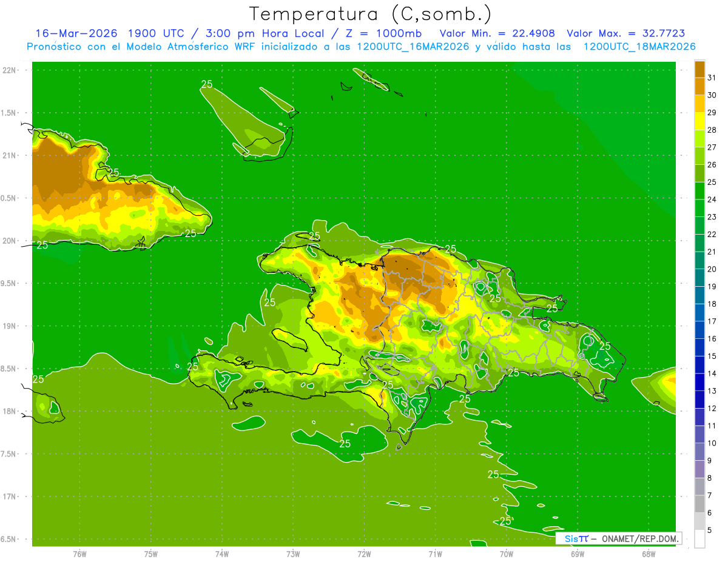Click the orange legend swatch between 30 and 31
Screen dimensions: 728x562
pyautogui.click(x=699, y=87)
